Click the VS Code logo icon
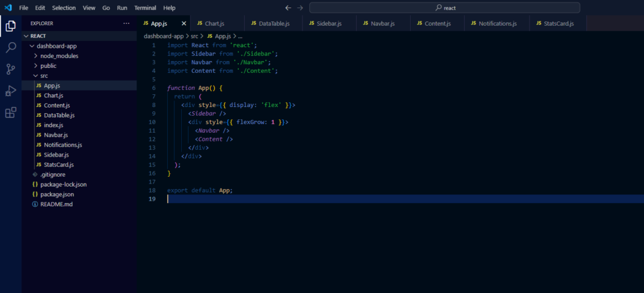This screenshot has height=293, width=644. (8, 8)
